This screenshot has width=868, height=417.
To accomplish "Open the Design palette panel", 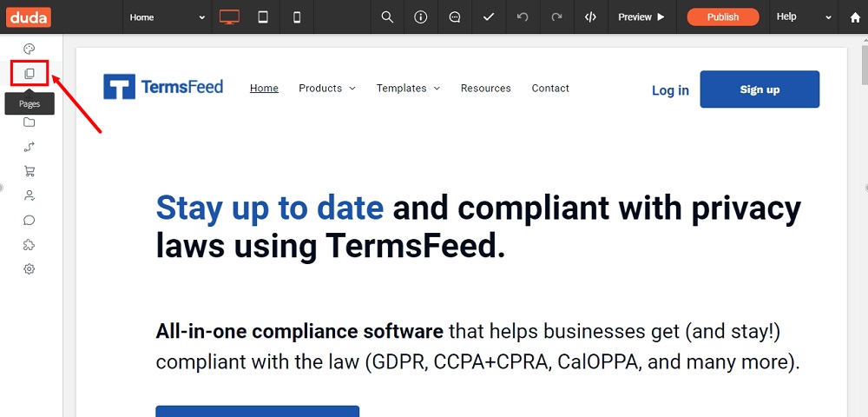I will 30,50.
